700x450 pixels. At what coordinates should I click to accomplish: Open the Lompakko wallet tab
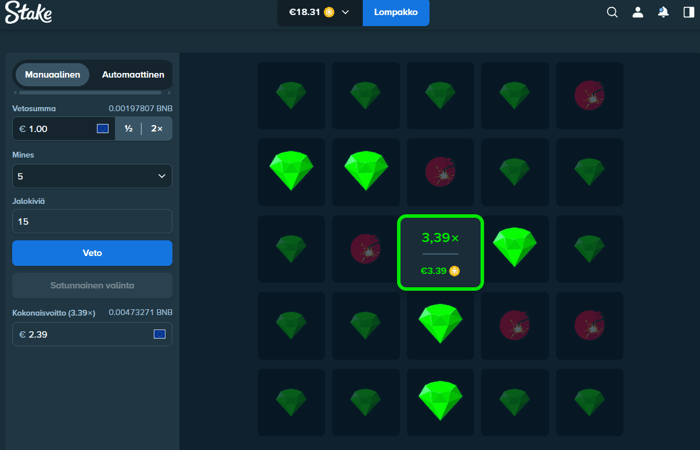(x=396, y=12)
